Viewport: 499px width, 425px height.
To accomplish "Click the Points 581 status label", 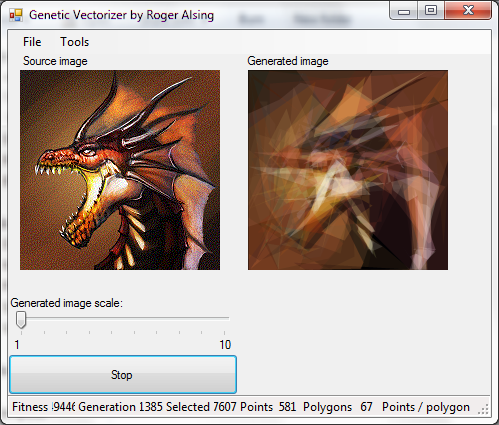I will 268,407.
